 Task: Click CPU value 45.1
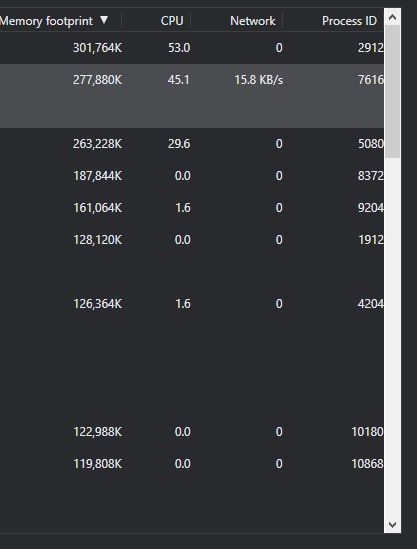(x=179, y=80)
